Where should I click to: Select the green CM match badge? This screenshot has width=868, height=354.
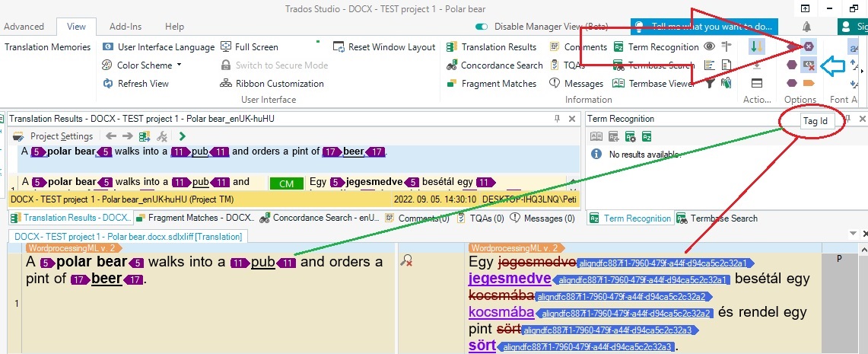287,183
